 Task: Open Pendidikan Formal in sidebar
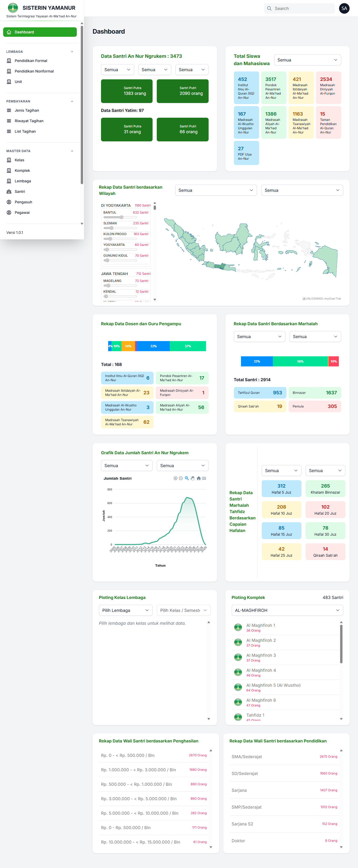(31, 61)
